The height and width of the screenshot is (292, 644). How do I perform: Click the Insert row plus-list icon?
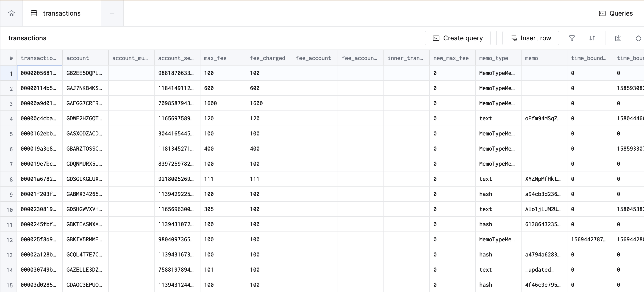[x=514, y=38]
